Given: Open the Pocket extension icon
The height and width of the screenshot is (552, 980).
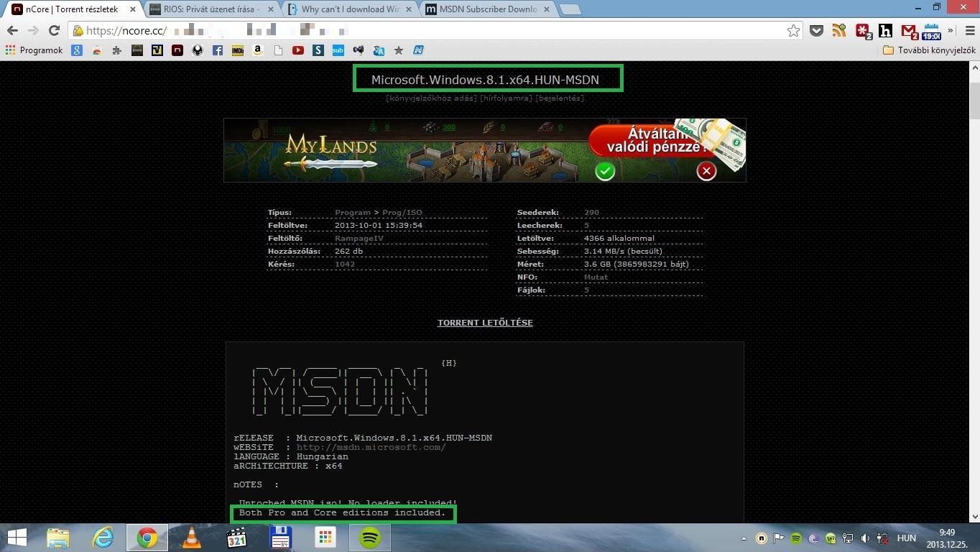Looking at the screenshot, I should tap(816, 31).
